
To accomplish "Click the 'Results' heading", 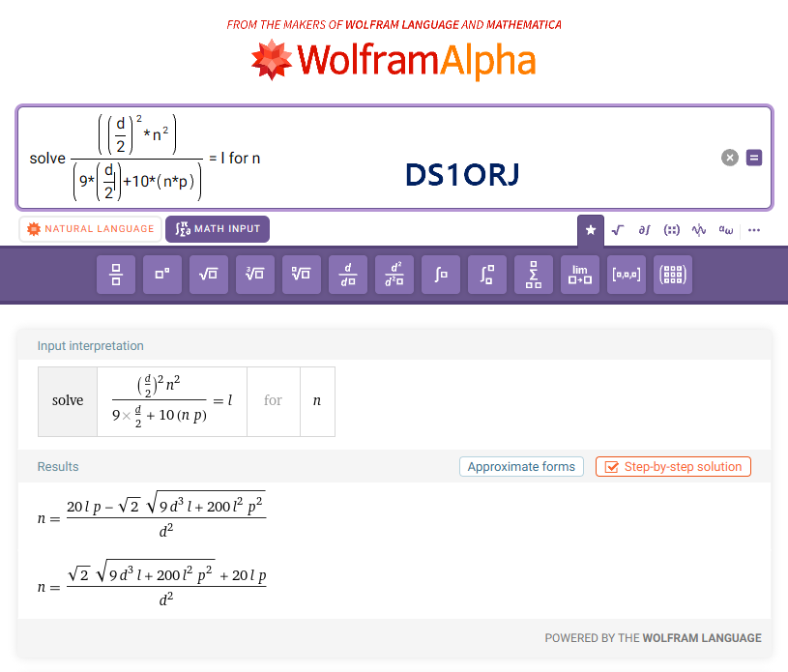I will tap(58, 466).
